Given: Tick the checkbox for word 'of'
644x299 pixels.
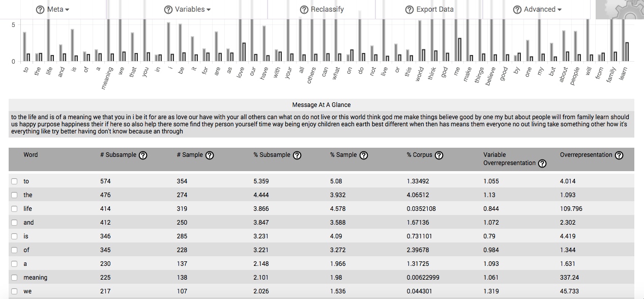Looking at the screenshot, I should (x=14, y=250).
